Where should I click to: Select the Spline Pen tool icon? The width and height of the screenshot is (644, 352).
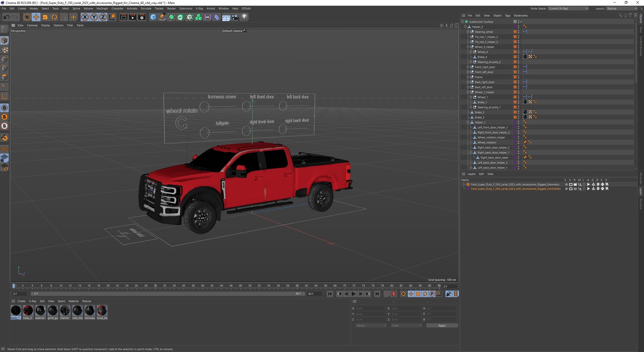162,17
